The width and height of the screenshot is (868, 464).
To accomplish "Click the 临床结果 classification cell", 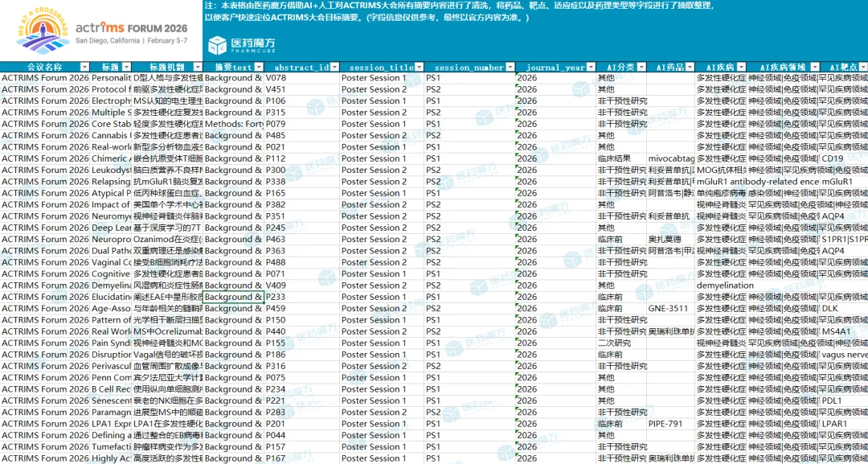I will click(x=621, y=158).
